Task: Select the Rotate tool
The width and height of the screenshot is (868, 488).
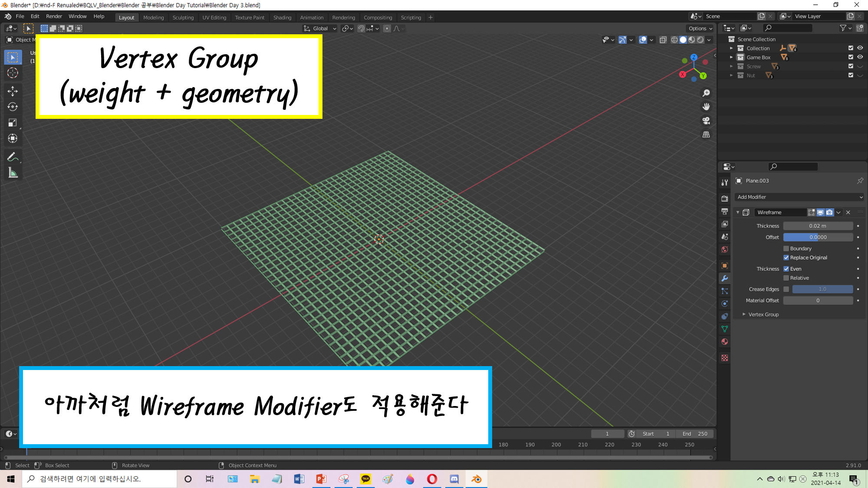Action: (13, 107)
